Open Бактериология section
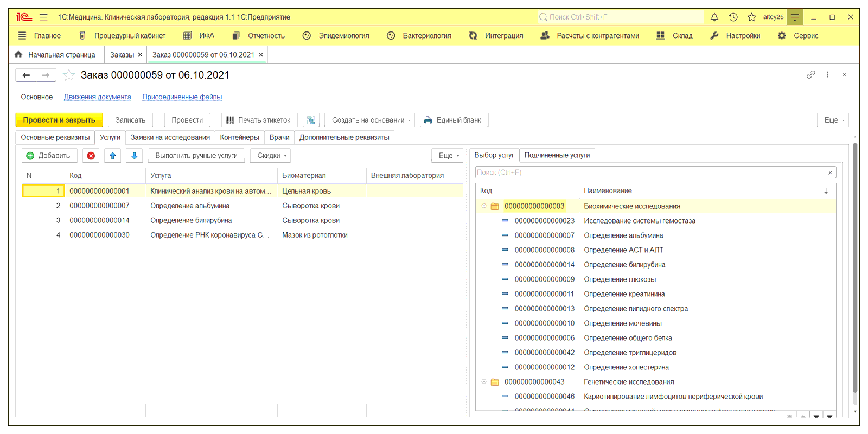Screen dimensions: 868x434 pyautogui.click(x=419, y=35)
